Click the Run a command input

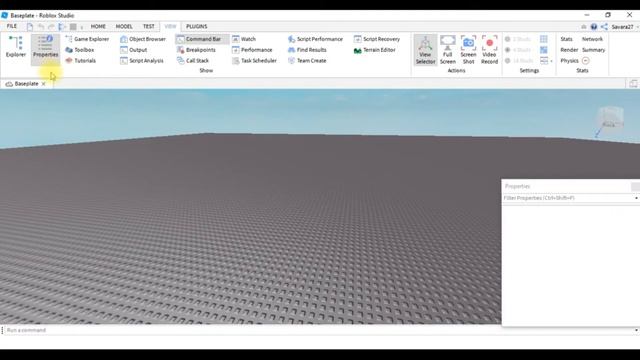(318, 330)
